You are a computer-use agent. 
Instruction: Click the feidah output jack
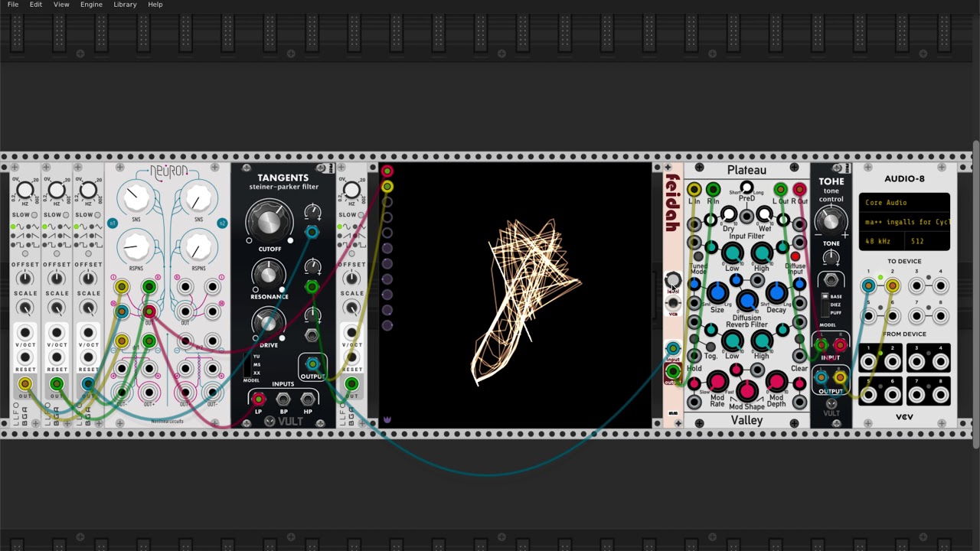coord(673,372)
